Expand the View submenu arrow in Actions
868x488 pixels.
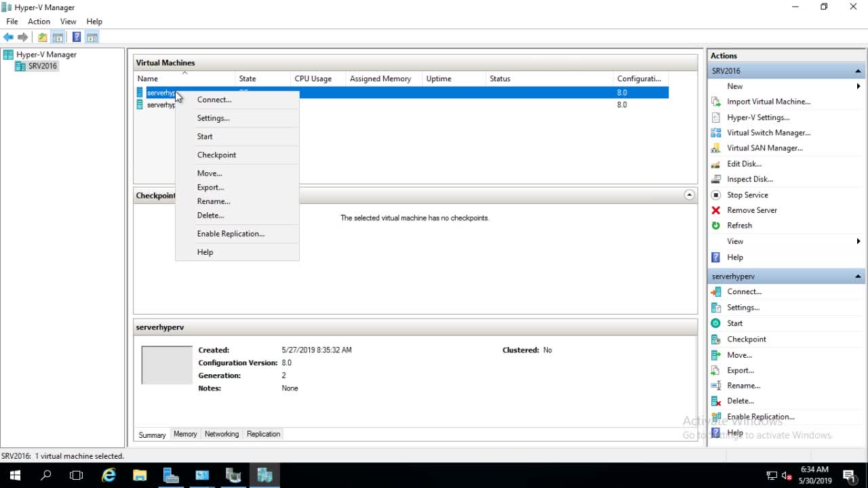point(859,241)
